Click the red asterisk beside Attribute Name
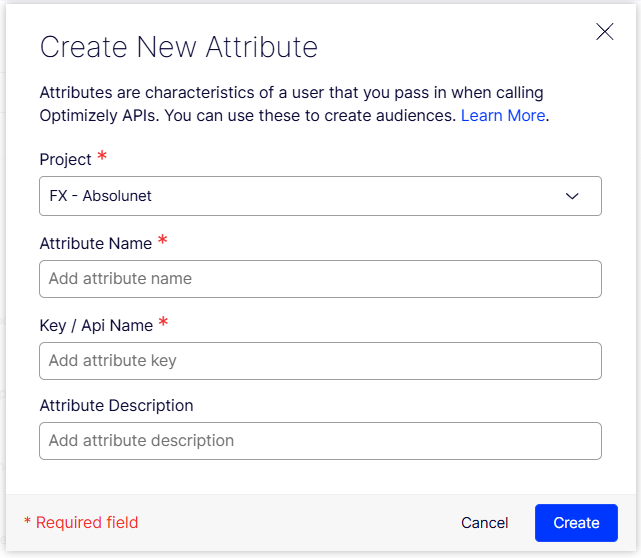The width and height of the screenshot is (641, 558). (162, 241)
